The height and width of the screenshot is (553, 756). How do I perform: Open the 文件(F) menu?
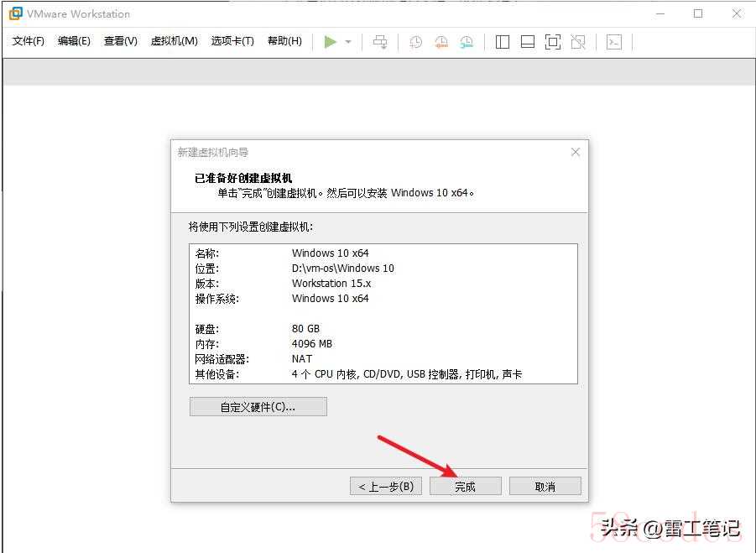pos(29,41)
